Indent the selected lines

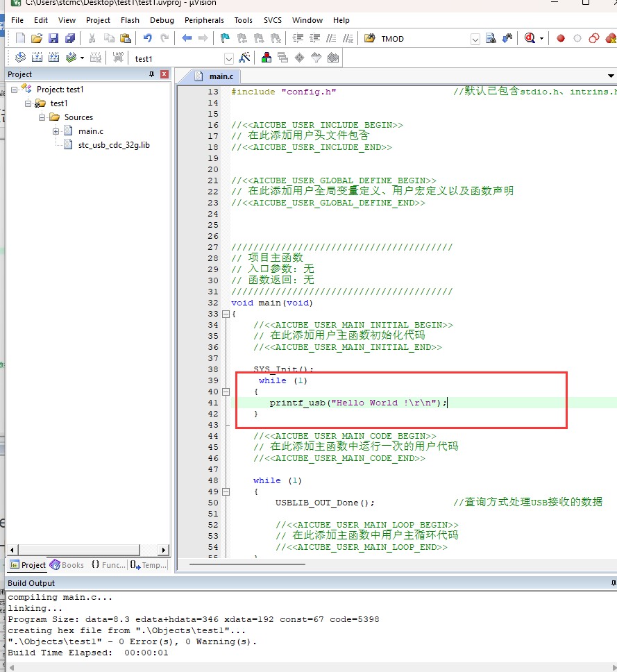click(298, 39)
